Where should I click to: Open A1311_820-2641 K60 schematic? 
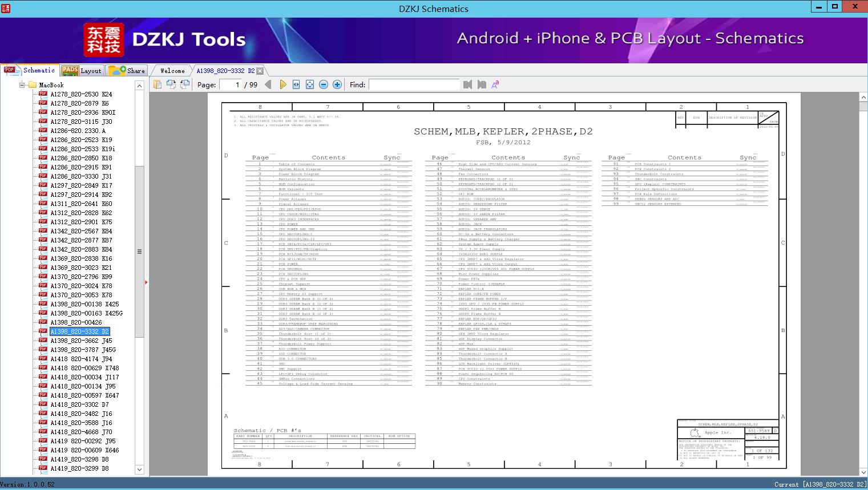[x=81, y=204]
